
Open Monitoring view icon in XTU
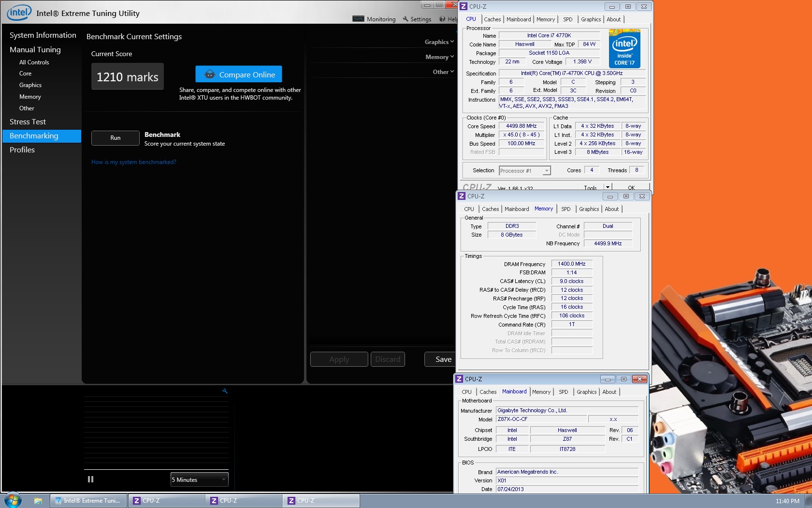pos(359,19)
